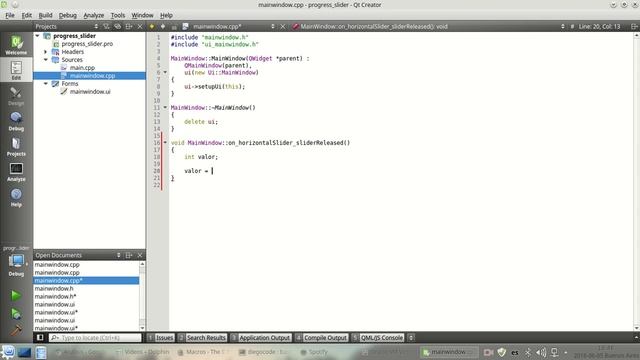This screenshot has width=640, height=360.
Task: Select progress_slider.pro in project tree
Action: 87,44
